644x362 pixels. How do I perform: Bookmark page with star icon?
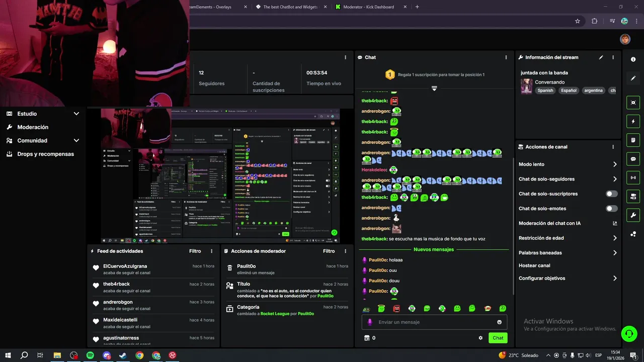point(578,21)
